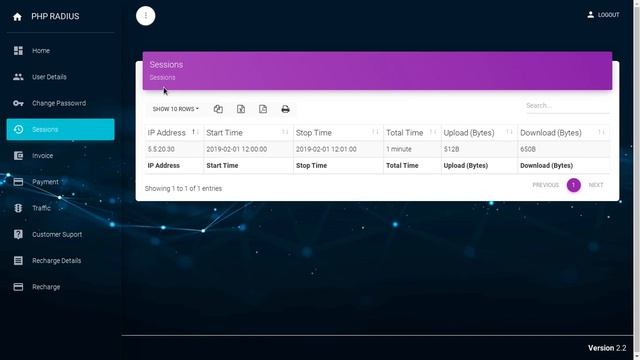Click the home icon beside PHP RADIUS

[x=17, y=17]
